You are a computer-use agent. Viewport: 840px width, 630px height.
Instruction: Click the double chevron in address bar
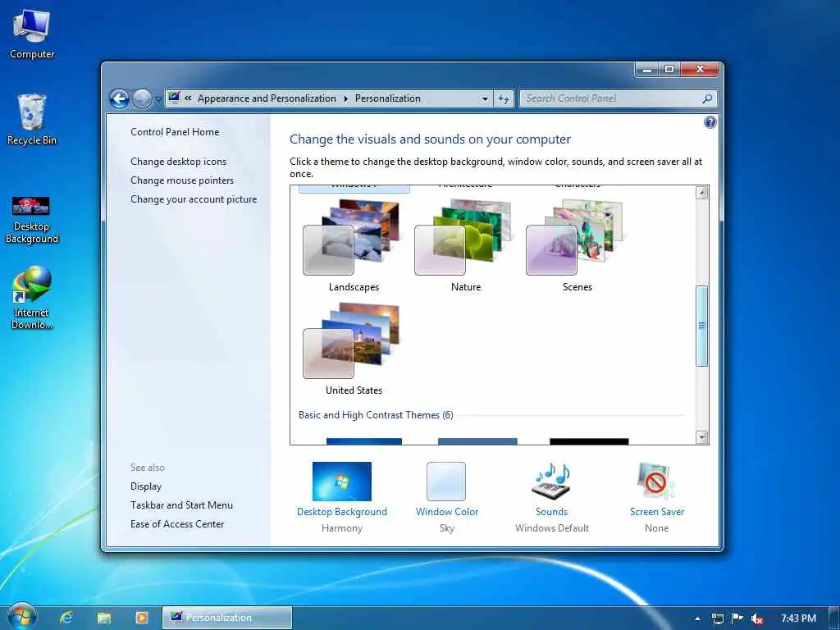(x=188, y=98)
